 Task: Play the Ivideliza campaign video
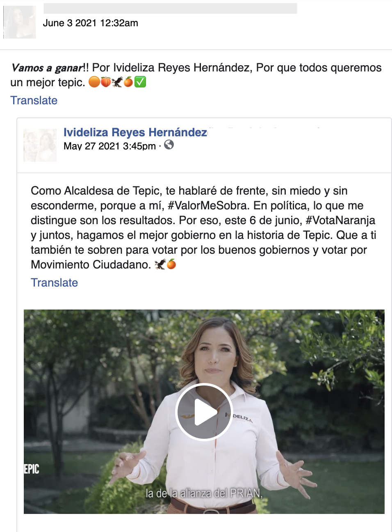pyautogui.click(x=204, y=412)
